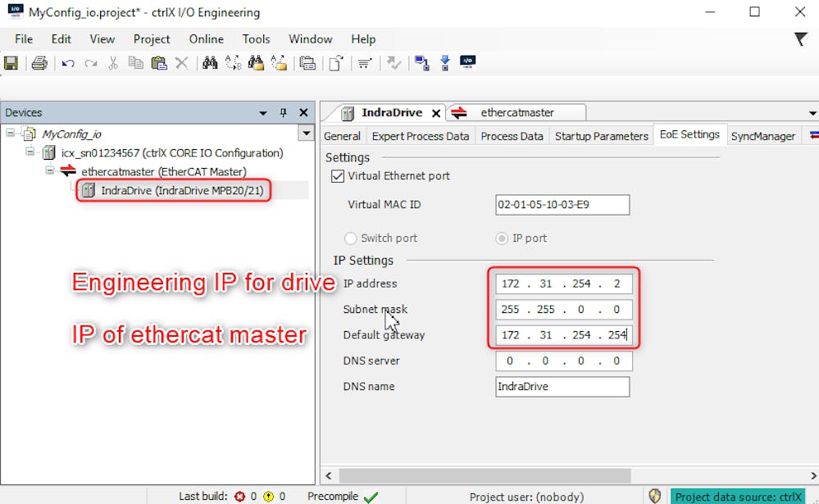Toggle the Virtual Ethernet port checkbox

[338, 176]
